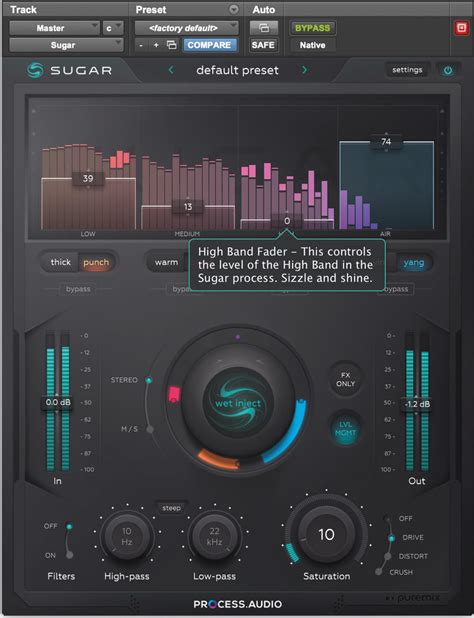Image resolution: width=474 pixels, height=618 pixels.
Task: Set saturation mode to DISTORT
Action: [388, 556]
